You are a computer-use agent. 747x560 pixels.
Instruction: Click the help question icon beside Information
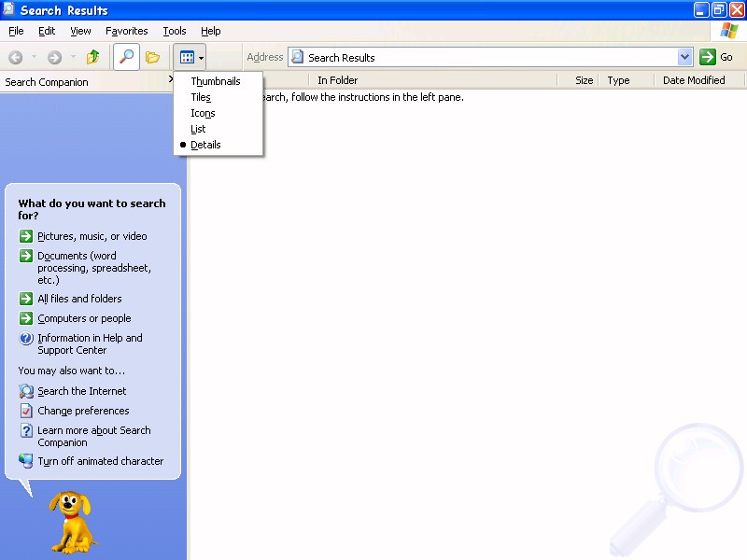coord(26,338)
